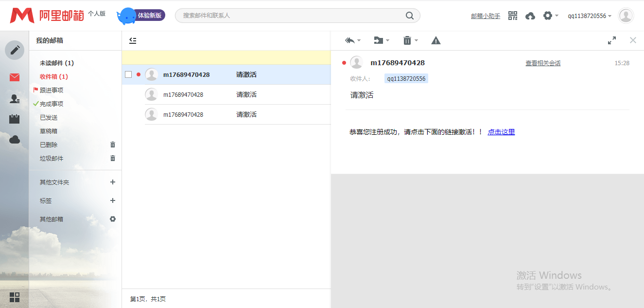Click the 其他文件夹 section label
Image resolution: width=644 pixels, height=308 pixels.
click(x=54, y=182)
